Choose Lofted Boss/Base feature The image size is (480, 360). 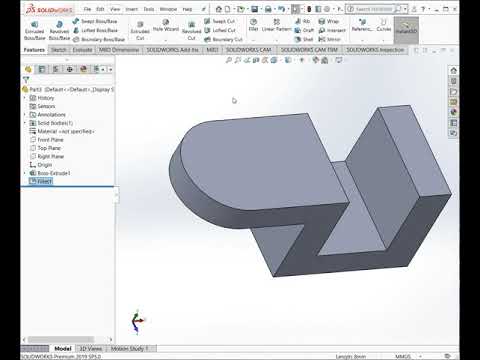click(x=95, y=30)
